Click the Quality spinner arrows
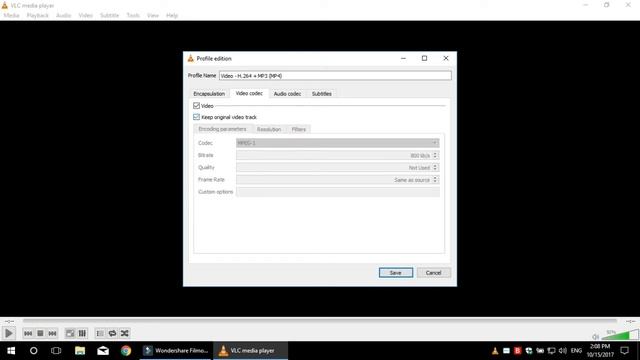 point(435,167)
